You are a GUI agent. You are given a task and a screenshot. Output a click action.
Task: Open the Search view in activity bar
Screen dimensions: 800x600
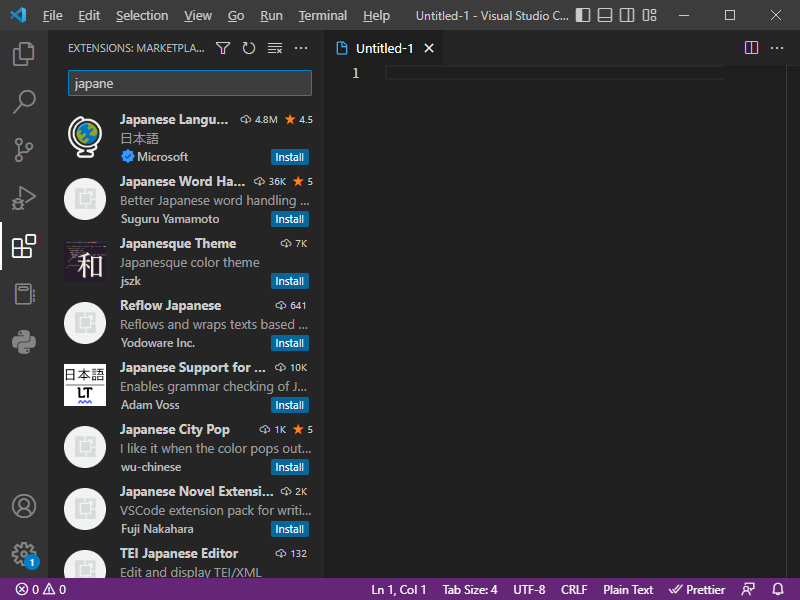click(x=23, y=102)
